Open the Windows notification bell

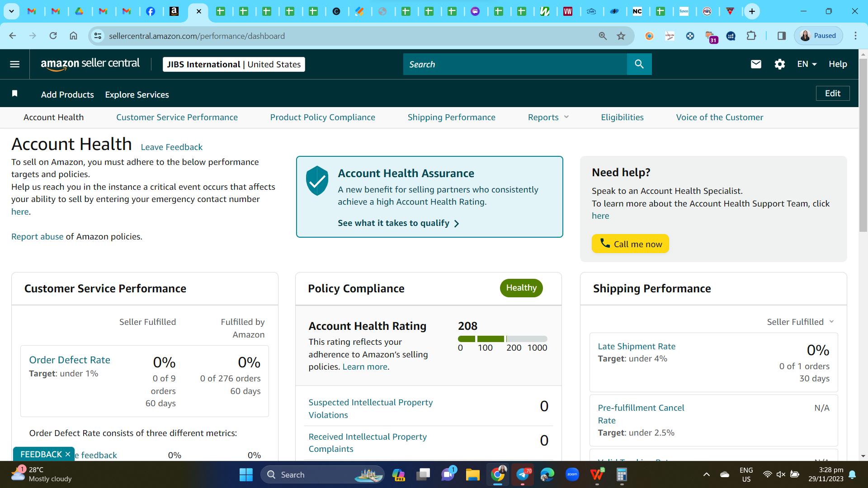tap(852, 474)
